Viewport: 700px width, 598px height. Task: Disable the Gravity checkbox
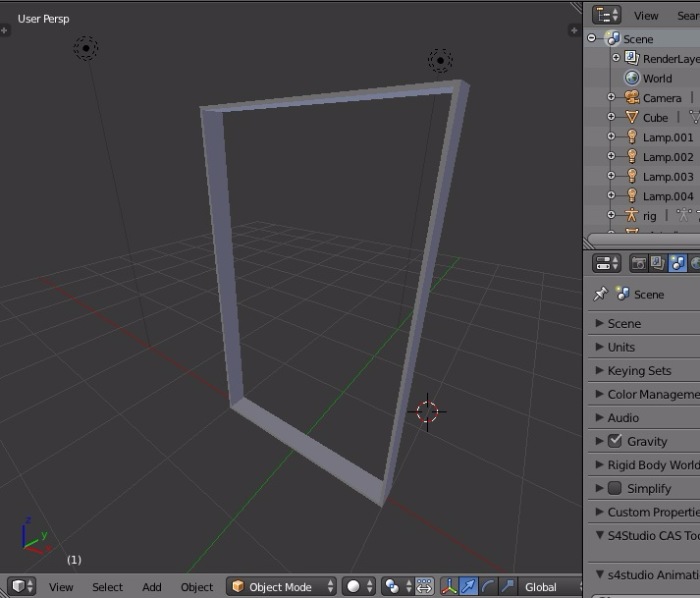[615, 441]
